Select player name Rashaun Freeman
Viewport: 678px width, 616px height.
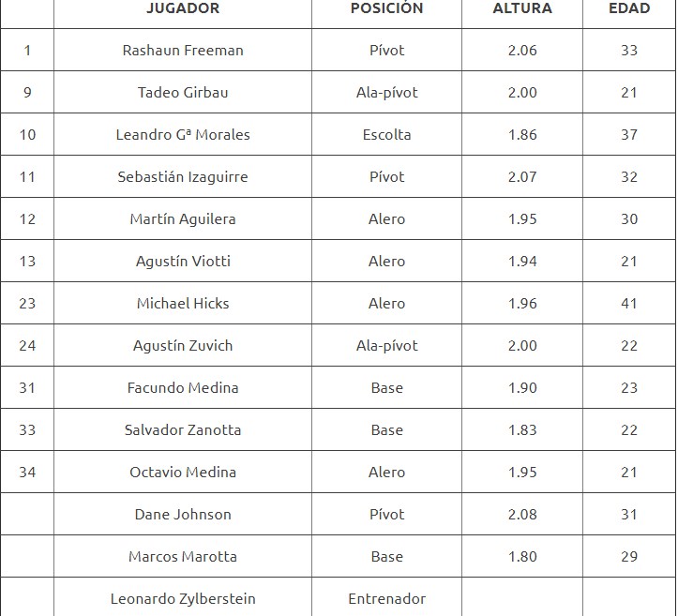click(183, 51)
